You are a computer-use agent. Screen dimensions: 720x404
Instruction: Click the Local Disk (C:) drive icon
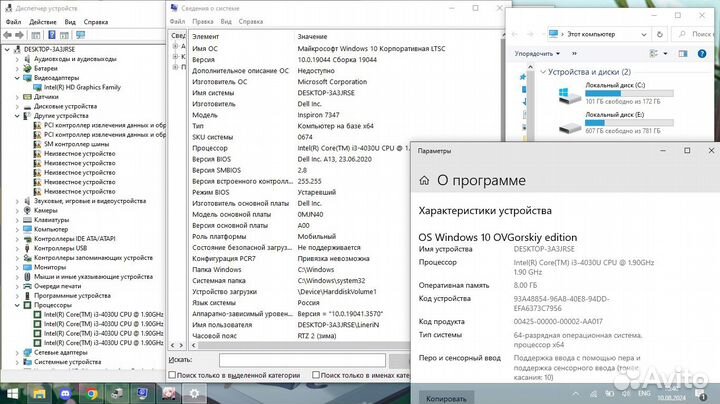[x=569, y=95]
